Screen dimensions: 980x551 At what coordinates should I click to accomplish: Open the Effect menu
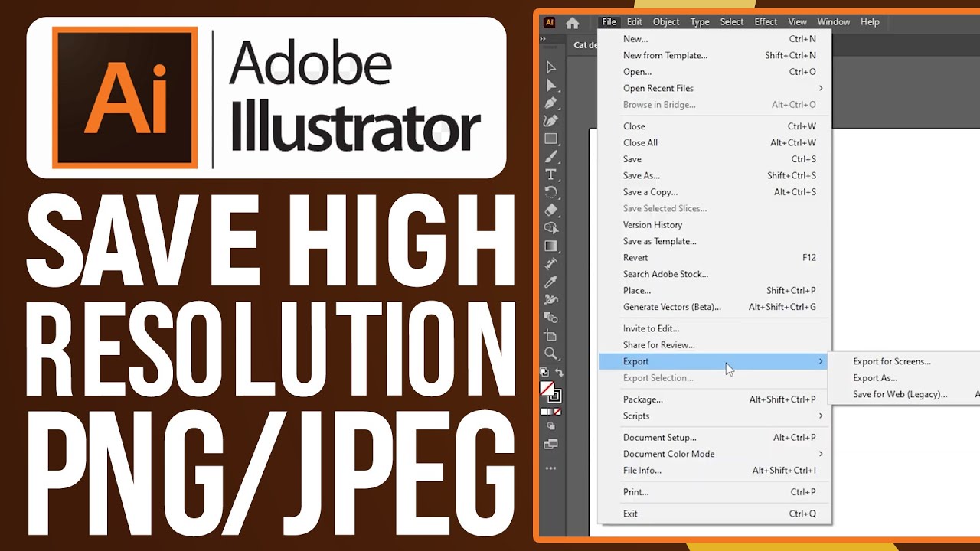click(766, 22)
